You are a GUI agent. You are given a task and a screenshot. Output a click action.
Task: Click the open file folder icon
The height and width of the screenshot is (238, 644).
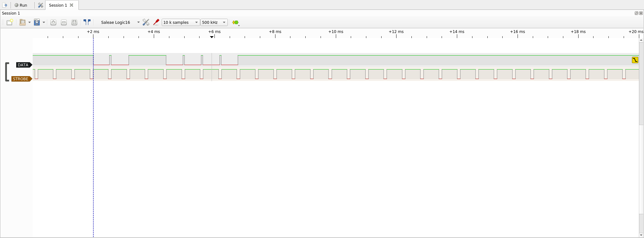click(x=22, y=22)
